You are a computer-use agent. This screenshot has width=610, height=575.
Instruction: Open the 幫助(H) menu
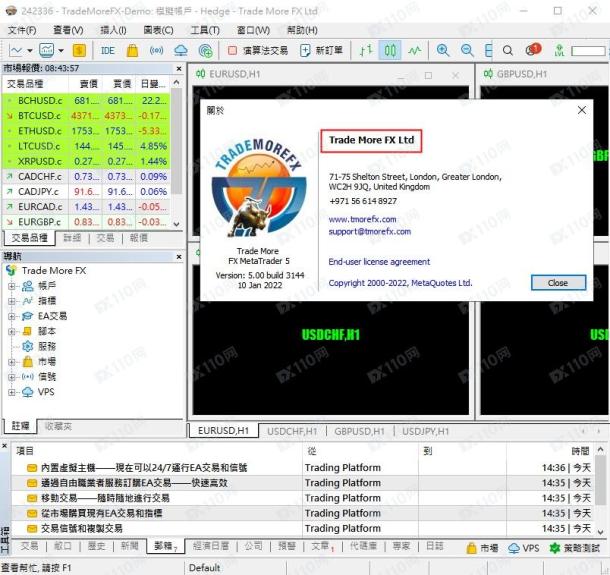(x=302, y=30)
